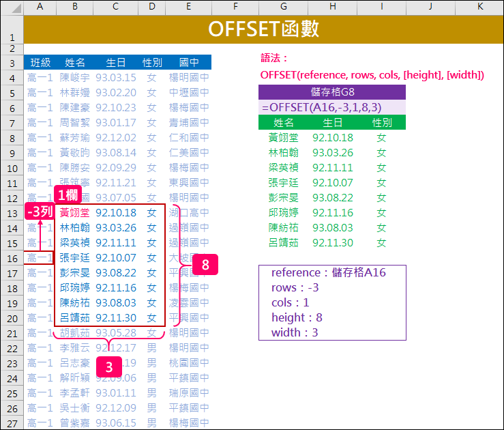Click birthday cell 92.12.02

point(116,138)
